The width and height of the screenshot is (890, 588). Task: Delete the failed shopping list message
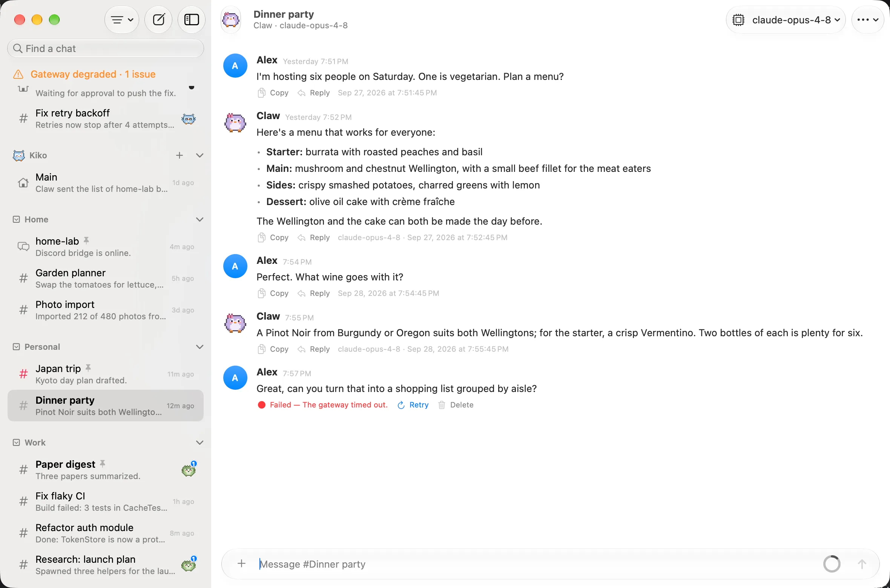click(456, 405)
